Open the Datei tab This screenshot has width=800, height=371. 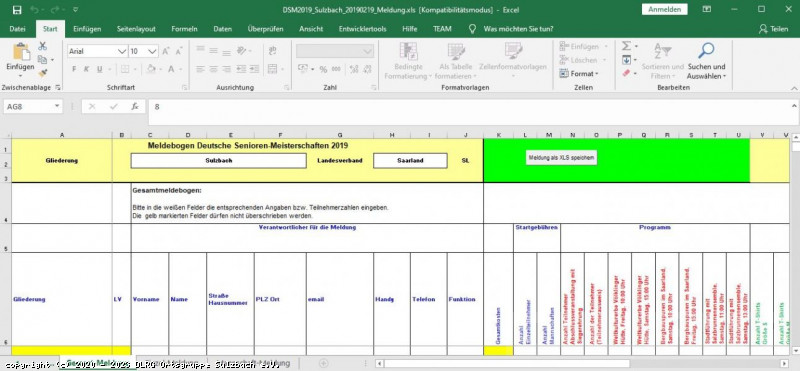tap(17, 29)
